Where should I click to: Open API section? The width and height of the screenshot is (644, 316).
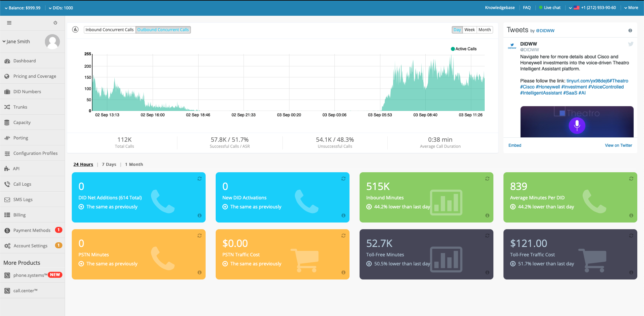click(x=33, y=169)
